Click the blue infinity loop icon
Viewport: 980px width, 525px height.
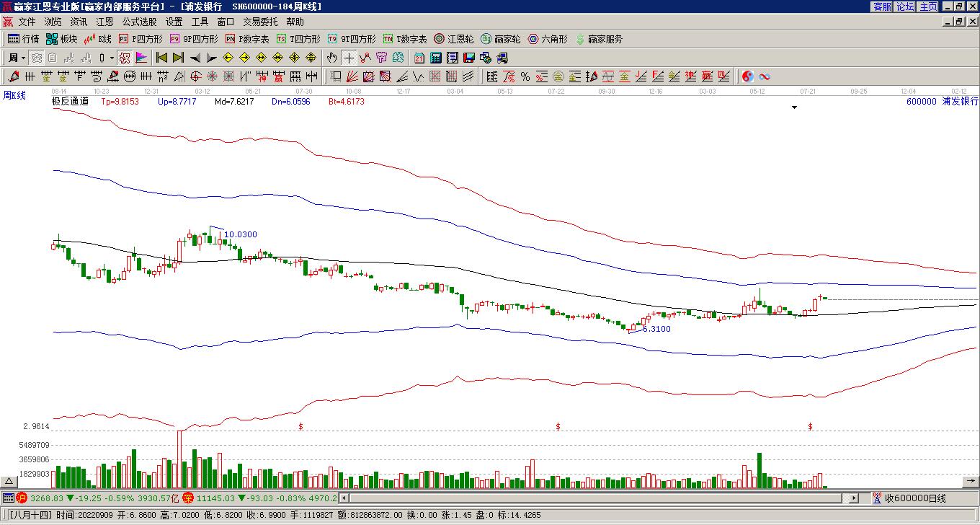765,76
